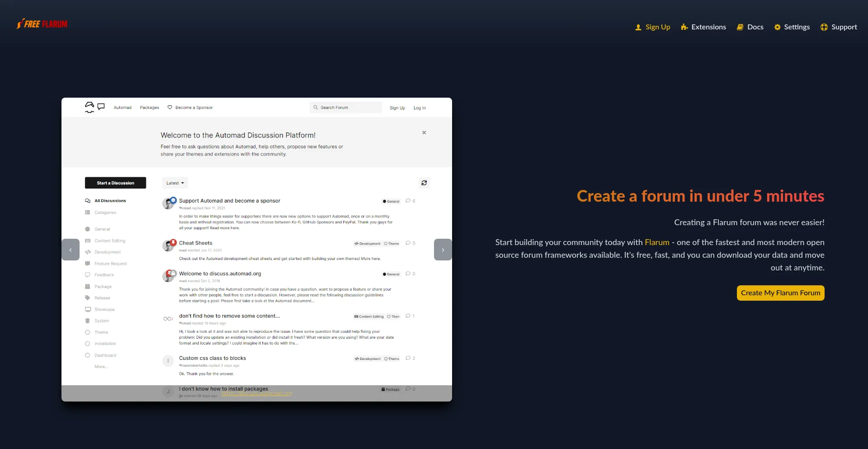Screen dimensions: 868x449
Task: Click avatar of Custom css class discussion
Action: point(168,361)
